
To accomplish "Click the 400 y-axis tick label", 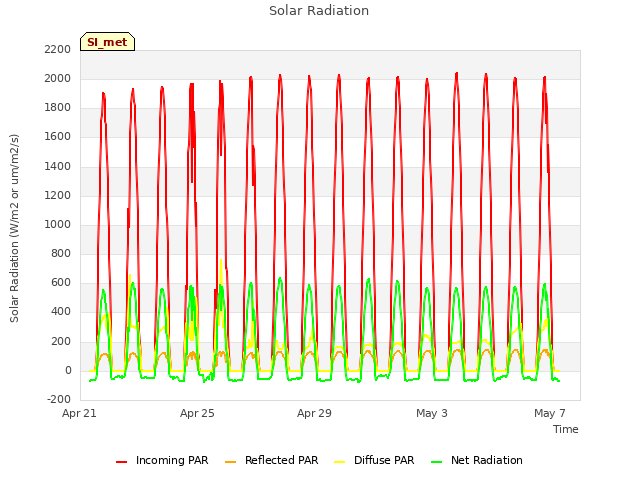I will click(x=61, y=311).
